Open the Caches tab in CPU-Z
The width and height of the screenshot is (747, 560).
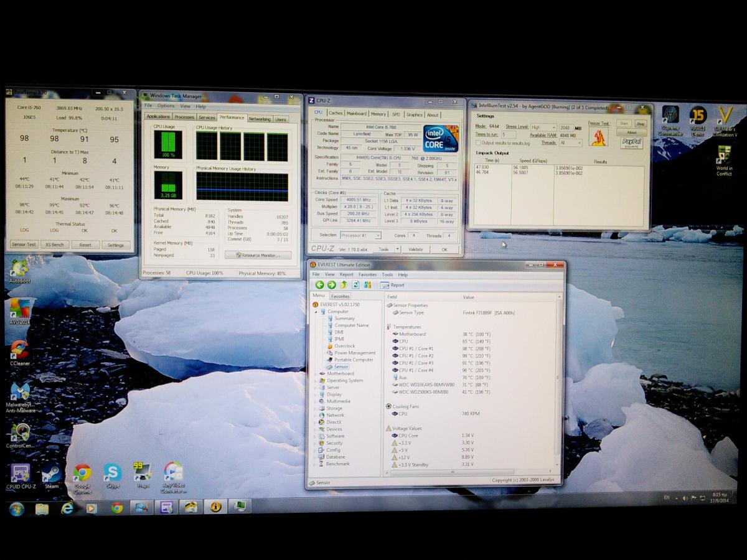click(336, 113)
